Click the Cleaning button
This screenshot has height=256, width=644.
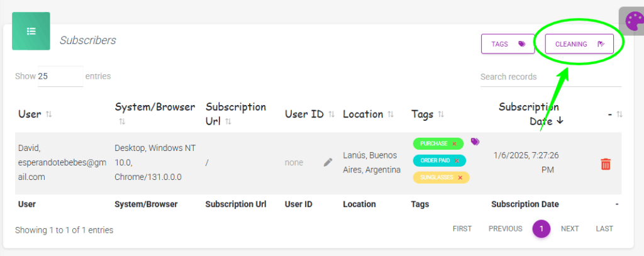(x=579, y=44)
